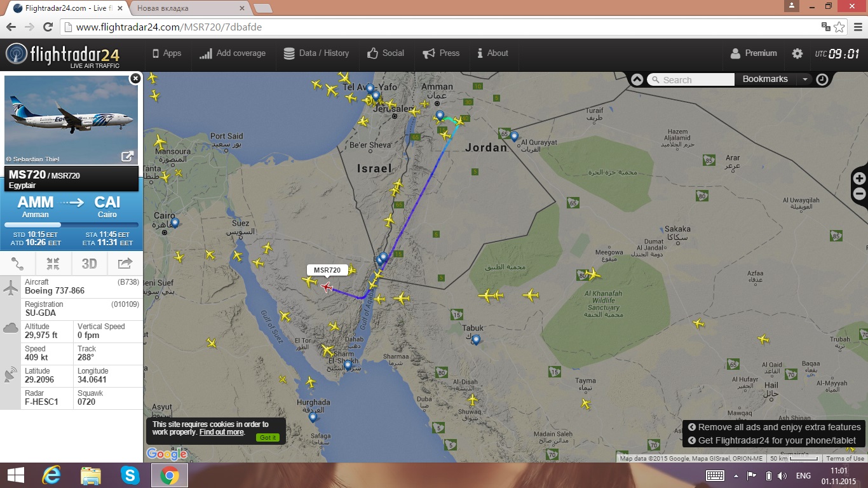Click the flight route icon

tap(18, 264)
